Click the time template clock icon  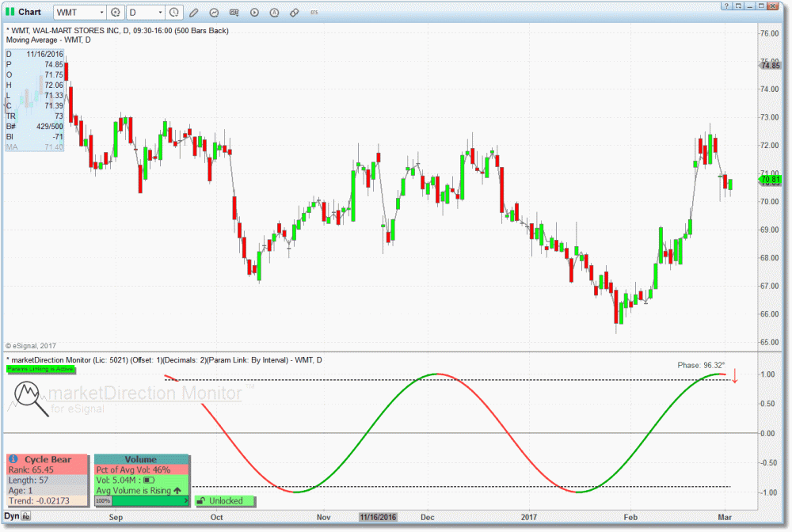[x=174, y=13]
